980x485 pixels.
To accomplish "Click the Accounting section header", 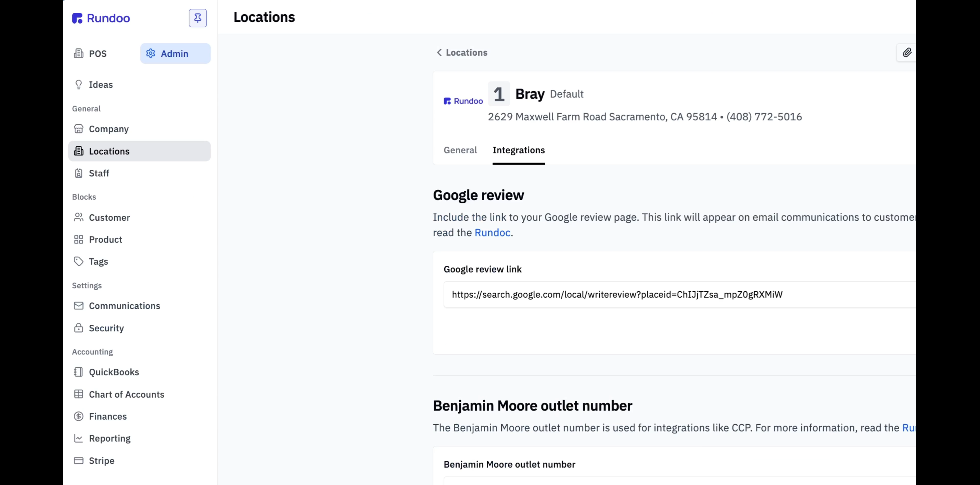I will [92, 352].
